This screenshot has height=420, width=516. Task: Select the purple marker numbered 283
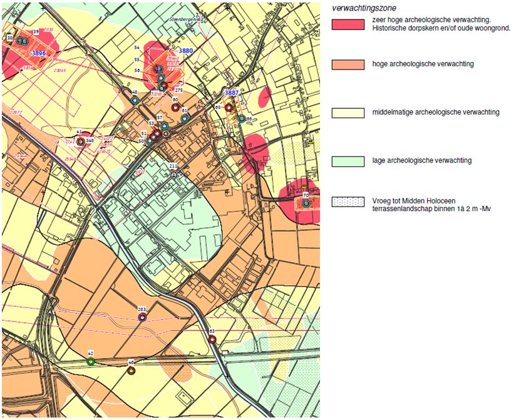click(x=142, y=317)
